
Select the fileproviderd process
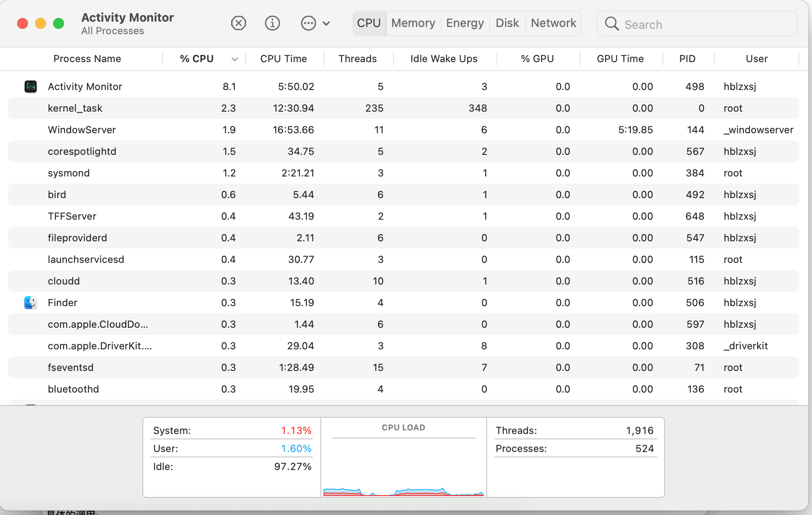(x=404, y=238)
